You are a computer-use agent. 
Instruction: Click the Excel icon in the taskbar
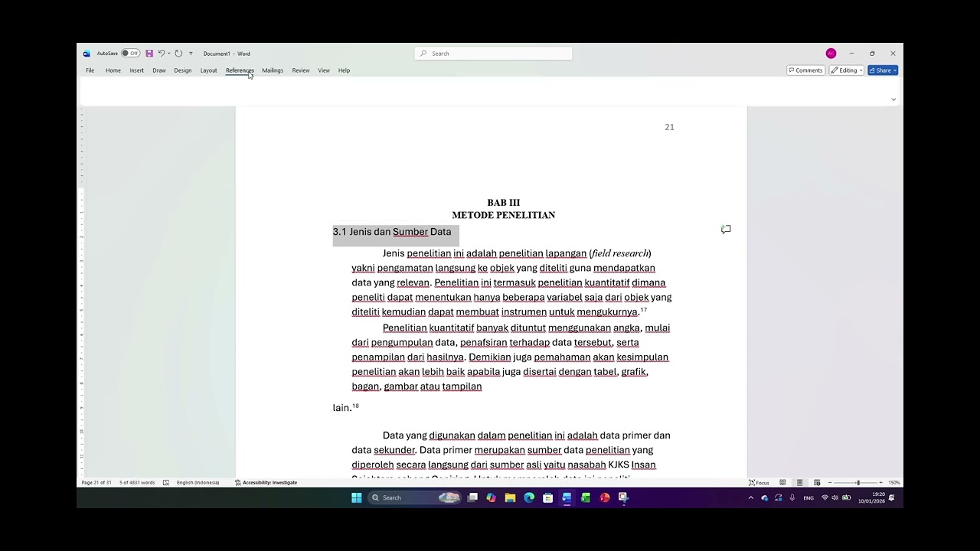coord(586,497)
